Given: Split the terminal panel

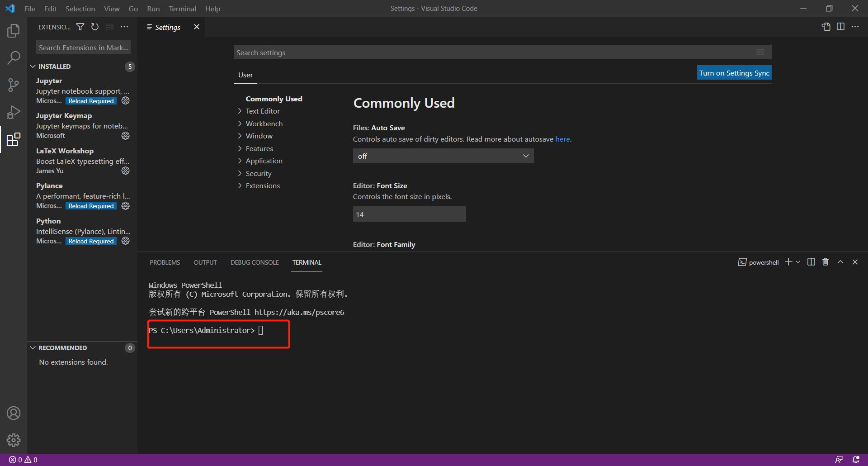Looking at the screenshot, I should pyautogui.click(x=811, y=262).
